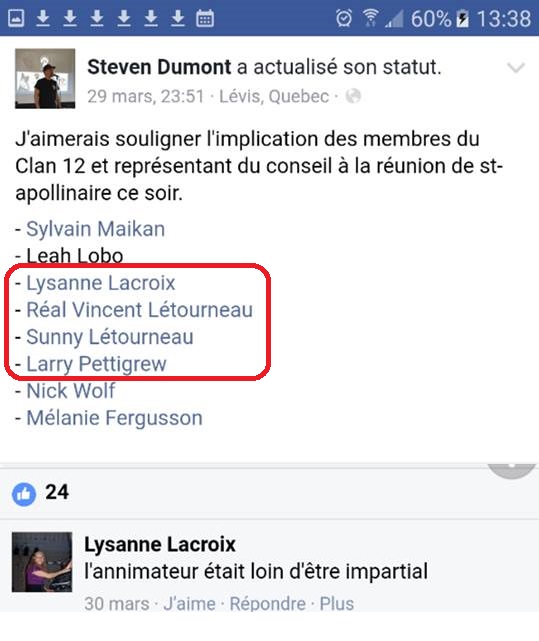Screen dimensions: 539x641
Task: Open tagged profile Mélanie Fergusson
Action: tap(115, 418)
